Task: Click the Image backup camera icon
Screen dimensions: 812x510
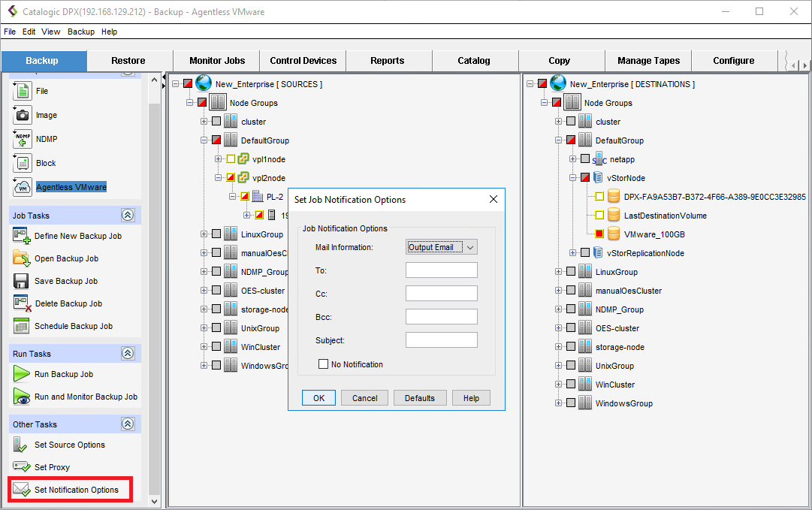Action: (x=23, y=115)
